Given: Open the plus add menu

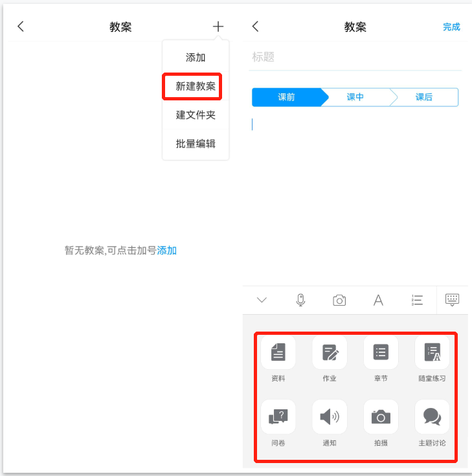Looking at the screenshot, I should pos(218,27).
